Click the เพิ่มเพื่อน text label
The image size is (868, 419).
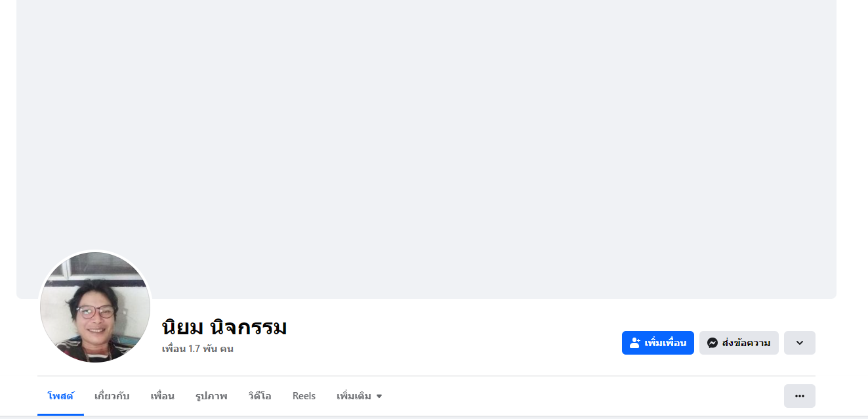coord(665,343)
